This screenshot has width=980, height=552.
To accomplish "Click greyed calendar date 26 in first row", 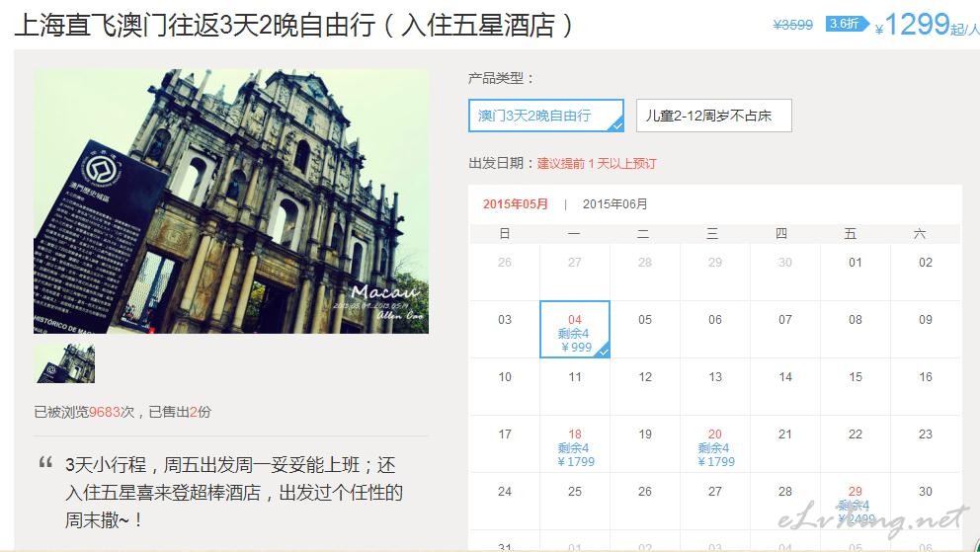I will point(505,263).
